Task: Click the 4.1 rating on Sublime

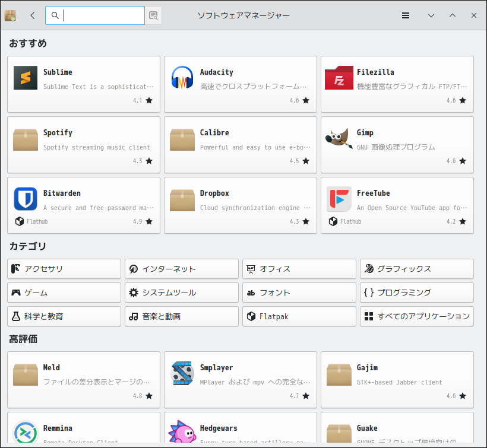Action: [138, 100]
